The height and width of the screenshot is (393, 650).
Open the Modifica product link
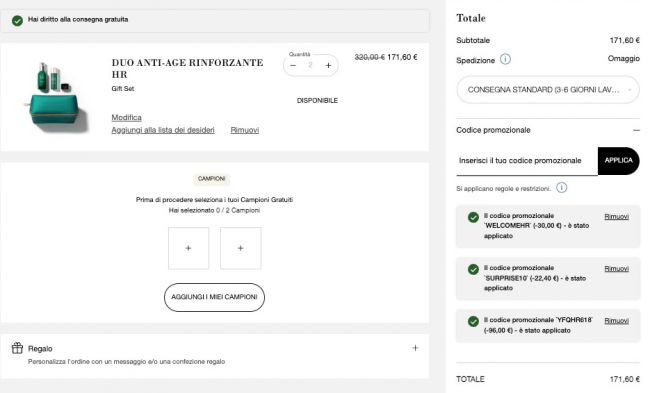point(126,118)
